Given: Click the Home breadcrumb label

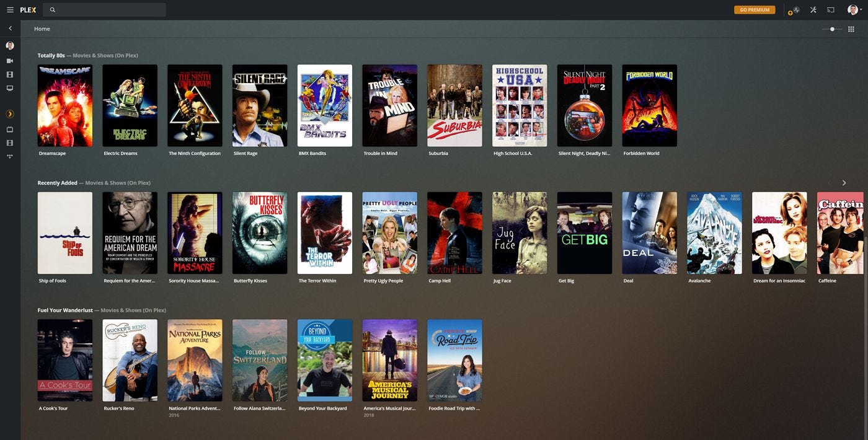Looking at the screenshot, I should click(x=42, y=29).
